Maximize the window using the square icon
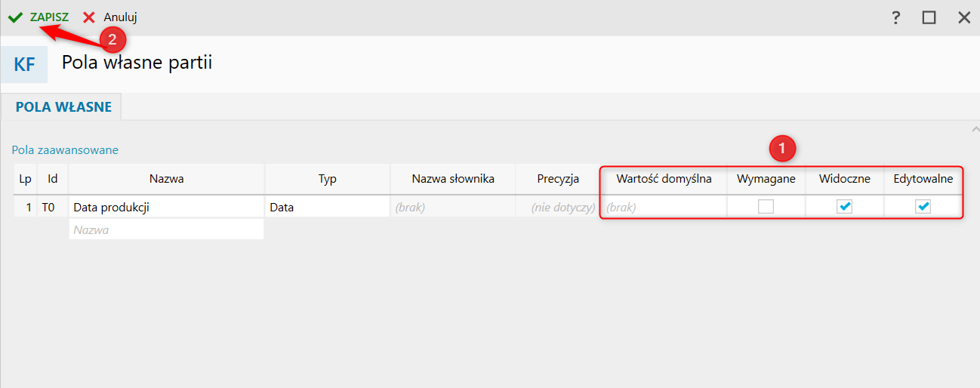 pos(929,17)
